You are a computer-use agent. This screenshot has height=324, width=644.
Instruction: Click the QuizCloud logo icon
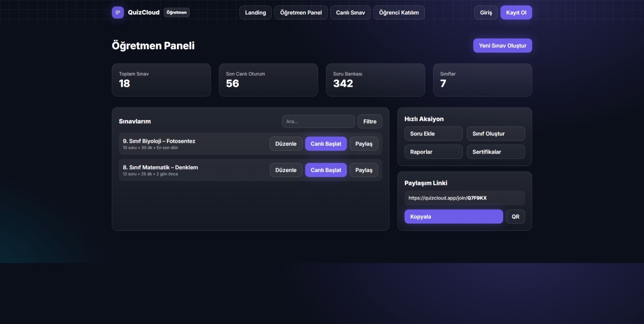pos(118,13)
